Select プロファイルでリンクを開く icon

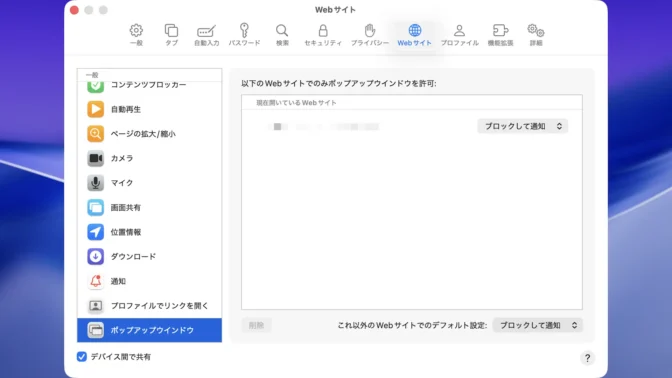point(96,306)
